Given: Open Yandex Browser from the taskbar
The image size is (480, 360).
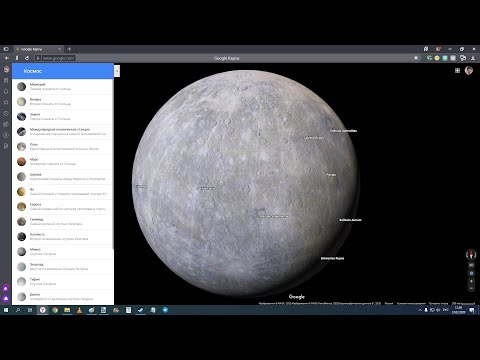Looking at the screenshot, I should [43, 310].
